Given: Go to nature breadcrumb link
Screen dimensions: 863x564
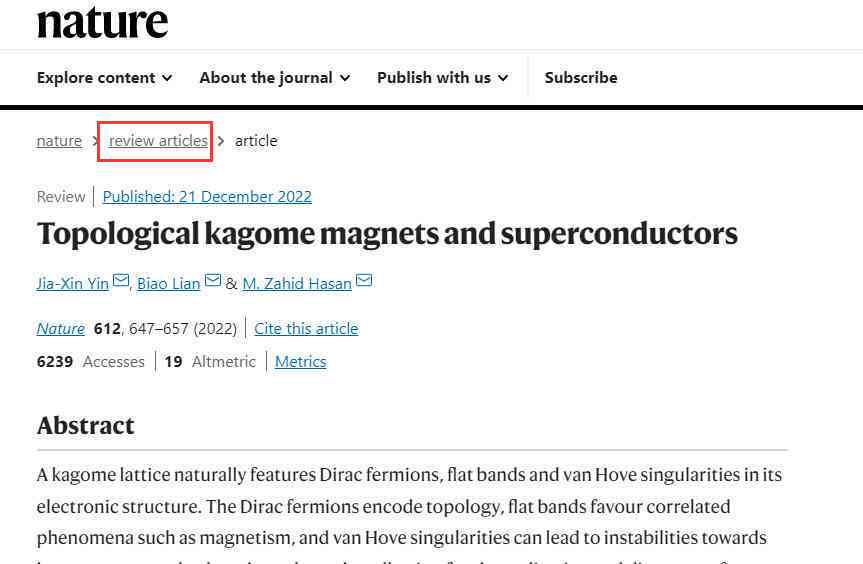Looking at the screenshot, I should pyautogui.click(x=59, y=141).
